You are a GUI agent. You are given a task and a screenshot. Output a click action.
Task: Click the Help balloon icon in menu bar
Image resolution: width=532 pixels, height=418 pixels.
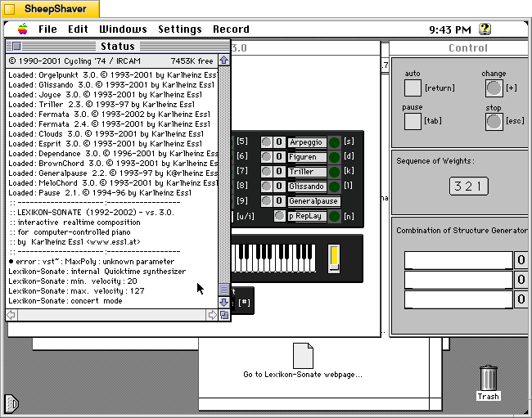coord(485,29)
